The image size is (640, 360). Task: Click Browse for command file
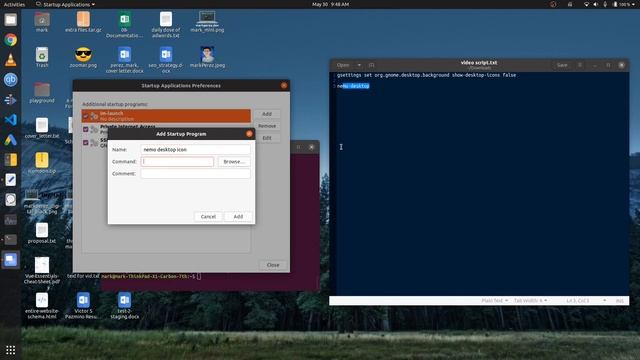(234, 162)
